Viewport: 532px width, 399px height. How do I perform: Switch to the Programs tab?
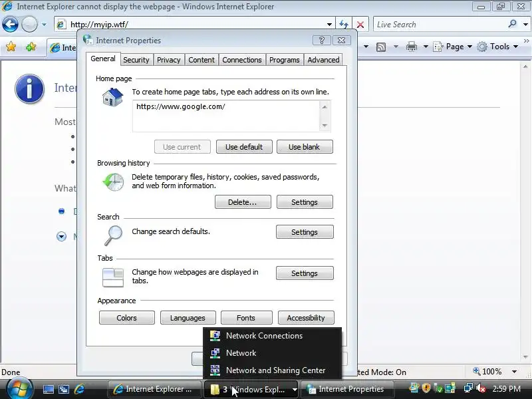point(285,60)
